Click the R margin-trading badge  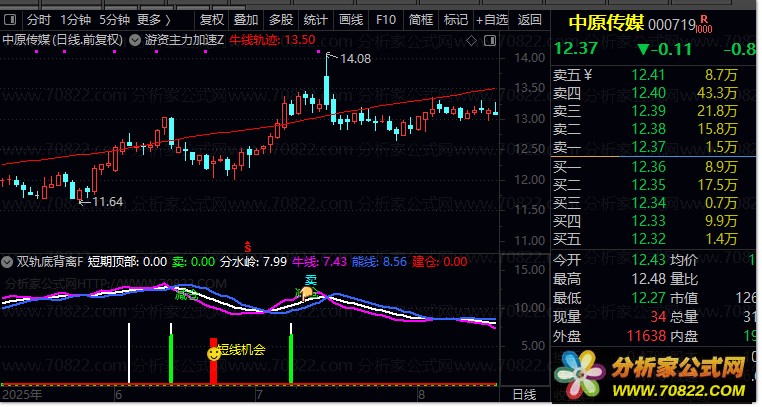click(704, 20)
